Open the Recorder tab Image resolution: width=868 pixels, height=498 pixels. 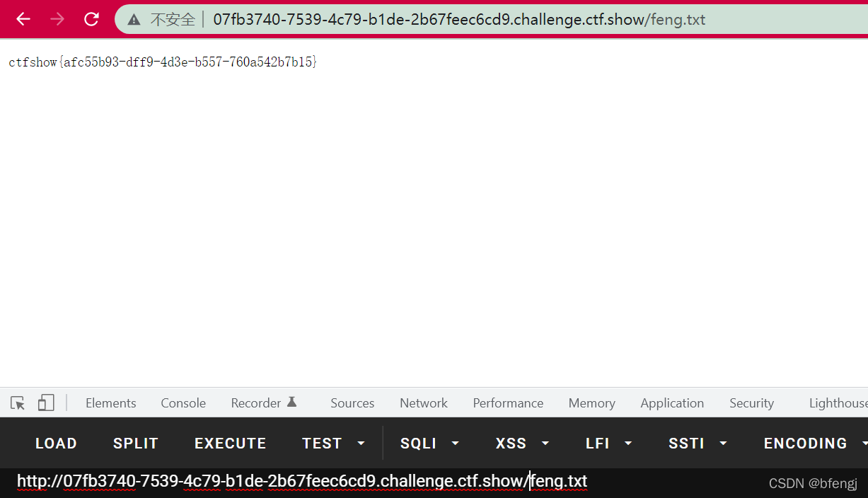pos(256,403)
